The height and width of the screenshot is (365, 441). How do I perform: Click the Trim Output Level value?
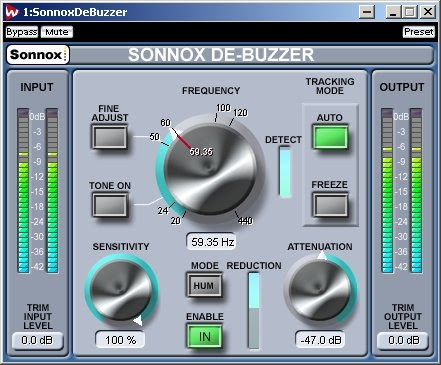coord(403,340)
